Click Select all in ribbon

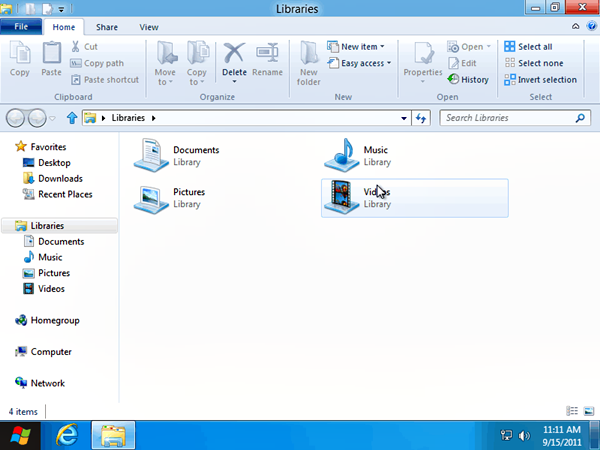[x=528, y=47]
